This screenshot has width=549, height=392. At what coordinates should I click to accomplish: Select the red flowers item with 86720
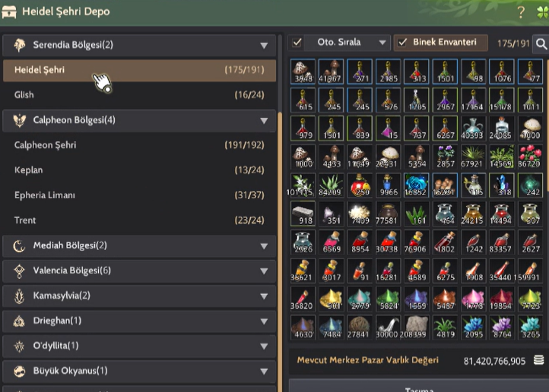530,156
